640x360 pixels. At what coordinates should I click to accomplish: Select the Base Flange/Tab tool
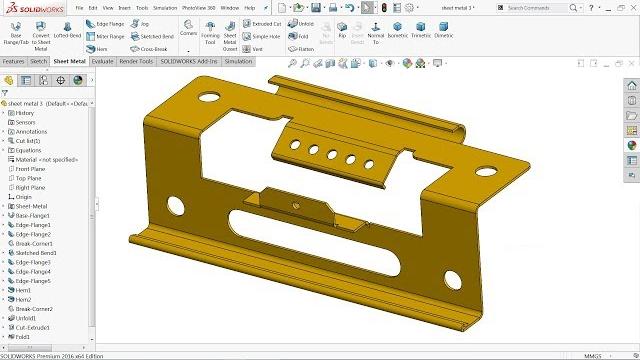click(x=16, y=33)
